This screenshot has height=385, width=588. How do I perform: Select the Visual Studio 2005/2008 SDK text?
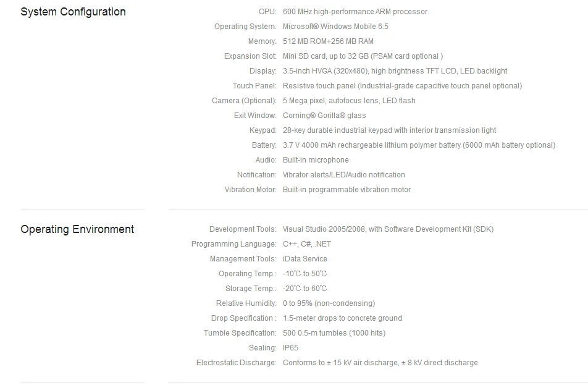pos(388,229)
